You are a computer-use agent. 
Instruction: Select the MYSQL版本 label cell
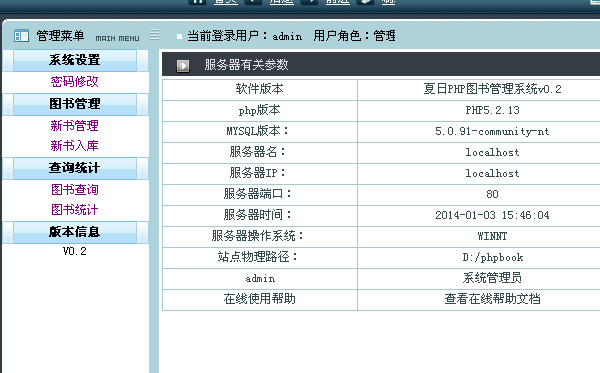pyautogui.click(x=260, y=132)
